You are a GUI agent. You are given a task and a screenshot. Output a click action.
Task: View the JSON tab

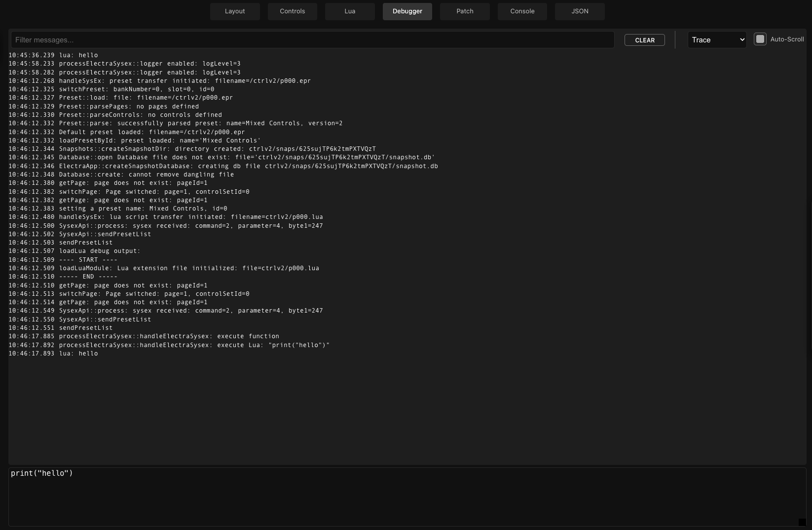(579, 11)
